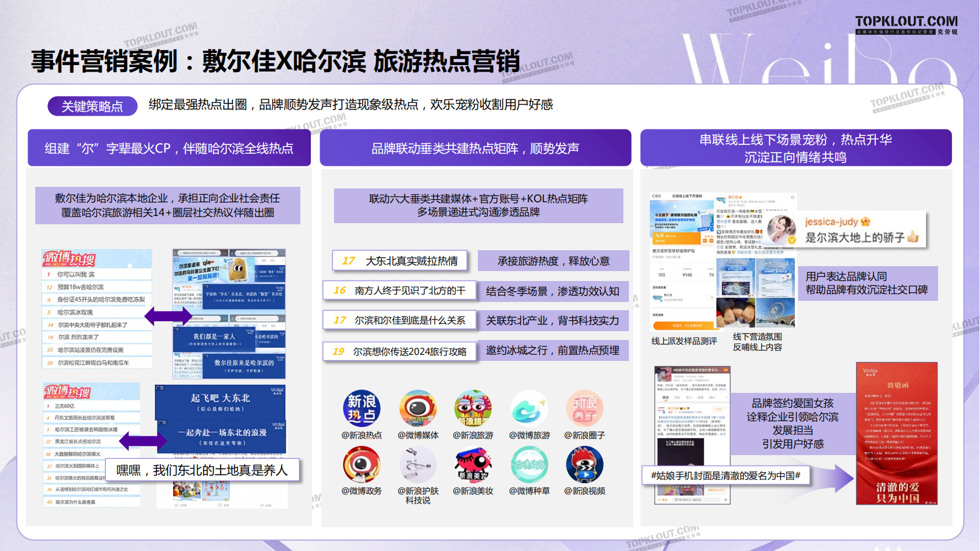Viewport: 980px width, 551px height.
Task: Click the 品牌签约爱国女孩 text box
Action: tap(793, 423)
